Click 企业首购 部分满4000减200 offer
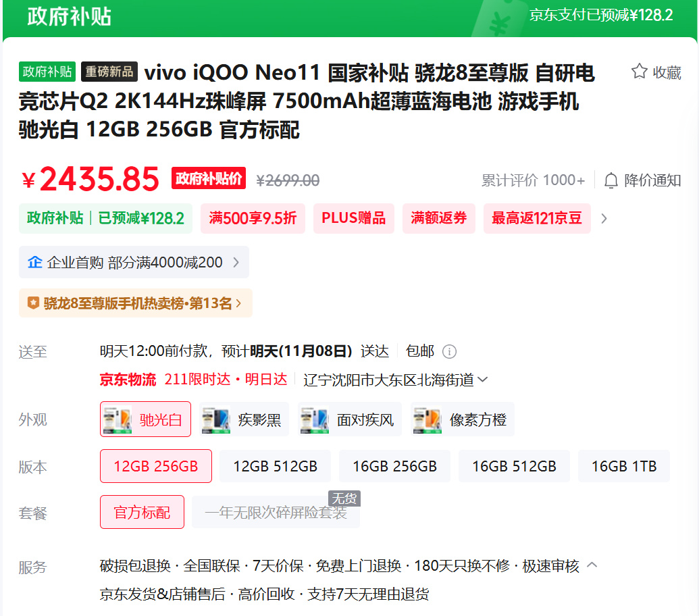The height and width of the screenshot is (616, 699). click(134, 262)
